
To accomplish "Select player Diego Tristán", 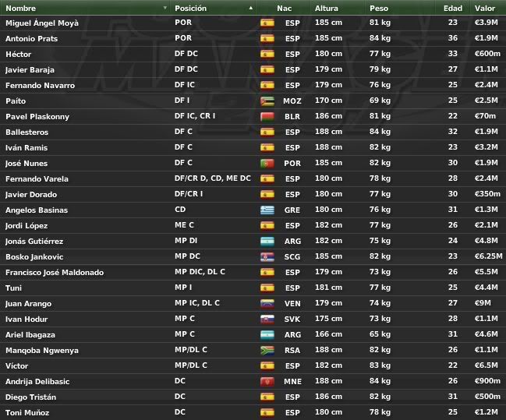I will coord(30,397).
